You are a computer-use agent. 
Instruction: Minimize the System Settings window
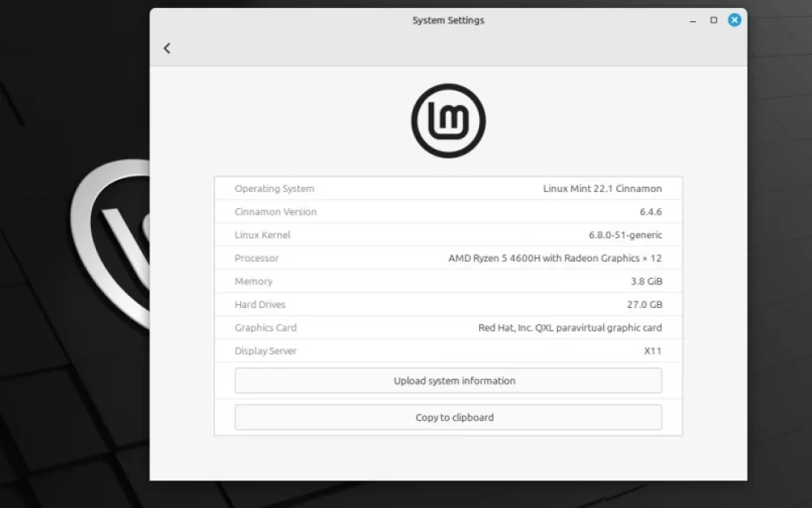tap(693, 21)
